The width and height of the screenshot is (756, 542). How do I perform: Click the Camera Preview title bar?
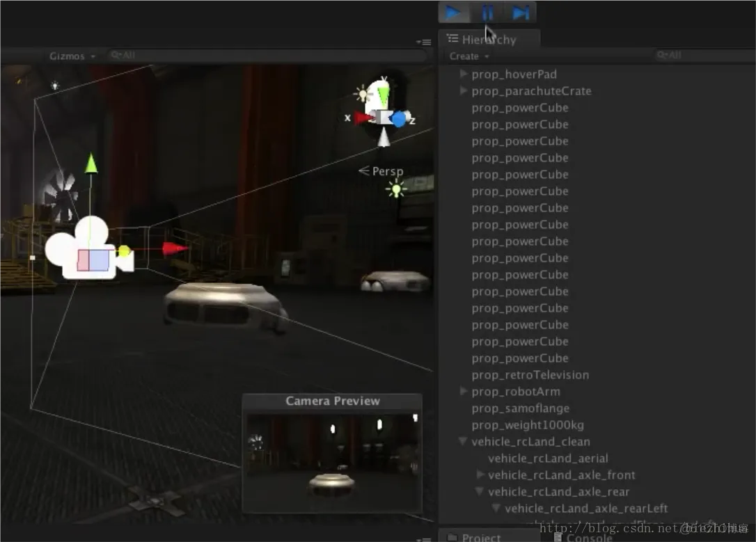332,401
